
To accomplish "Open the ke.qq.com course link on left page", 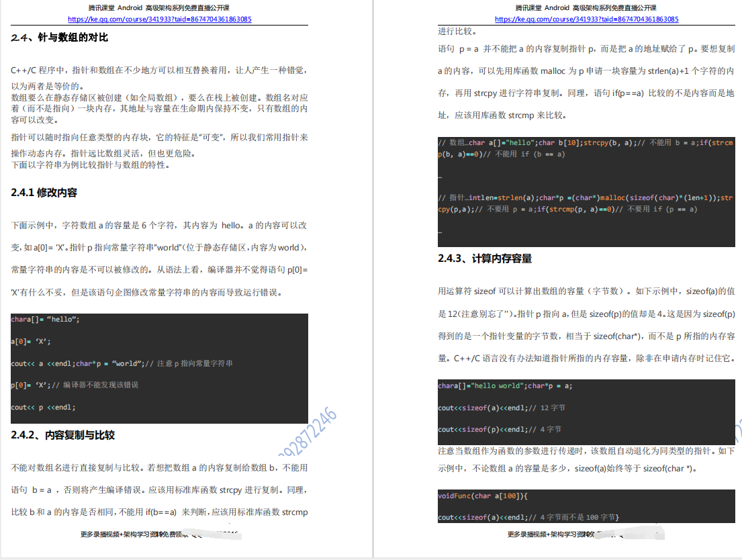I will pyautogui.click(x=159, y=19).
